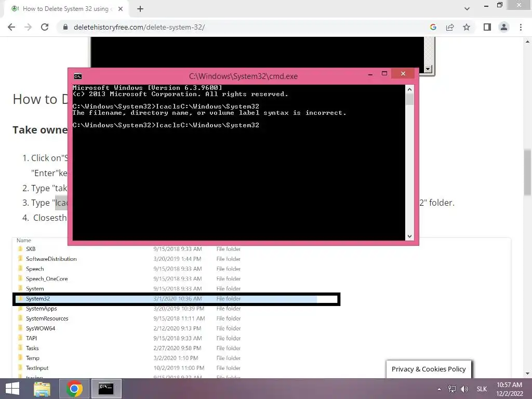This screenshot has height=399, width=532.
Task: Close the 'How to Delete System 32' tab
Action: [121, 9]
